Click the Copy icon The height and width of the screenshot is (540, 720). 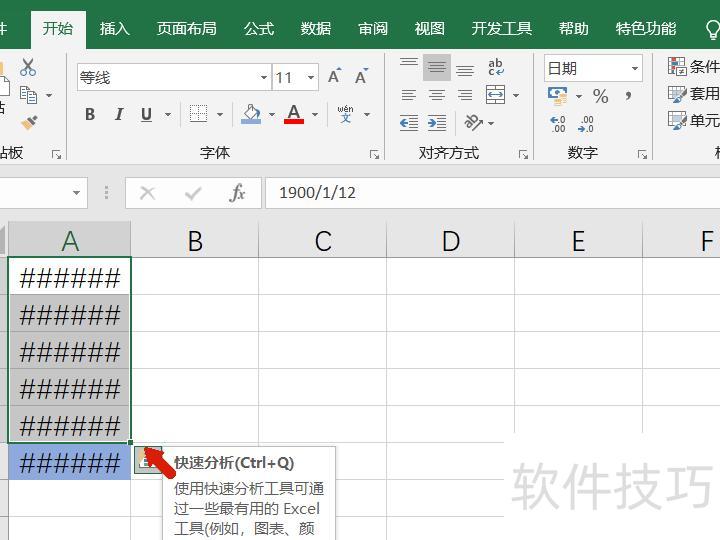[x=28, y=95]
